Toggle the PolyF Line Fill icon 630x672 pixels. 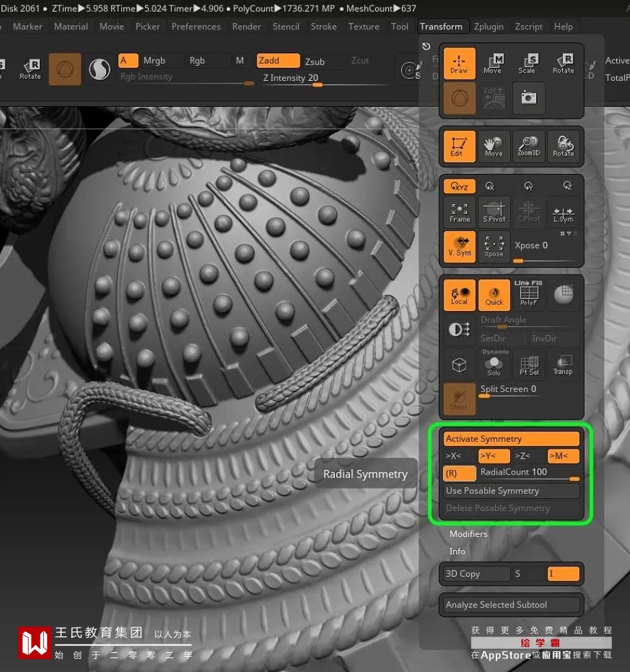point(529,295)
